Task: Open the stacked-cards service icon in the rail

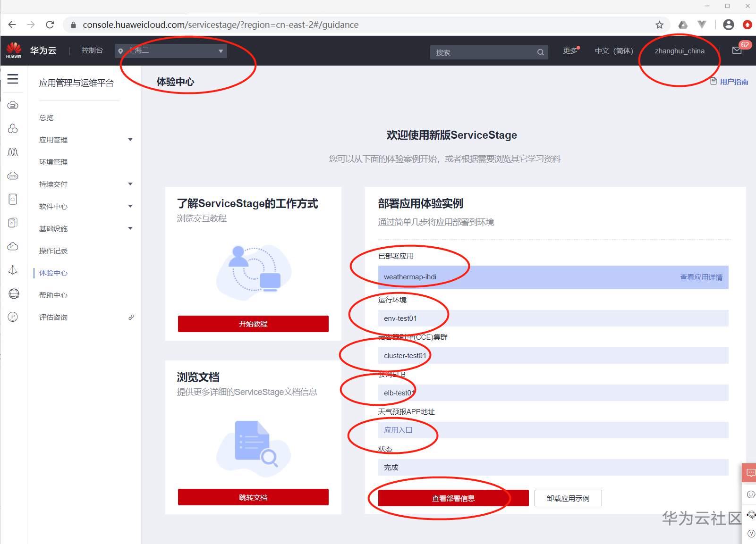Action: point(13,223)
